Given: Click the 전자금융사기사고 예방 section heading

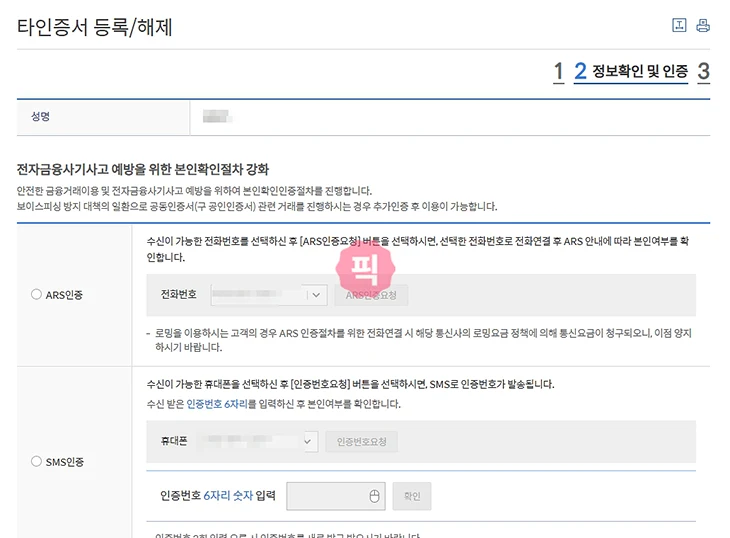Looking at the screenshot, I should point(143,170).
